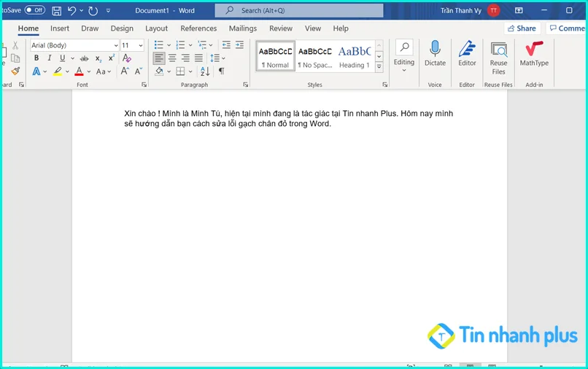Open the Design tab
The height and width of the screenshot is (369, 588).
pos(122,28)
